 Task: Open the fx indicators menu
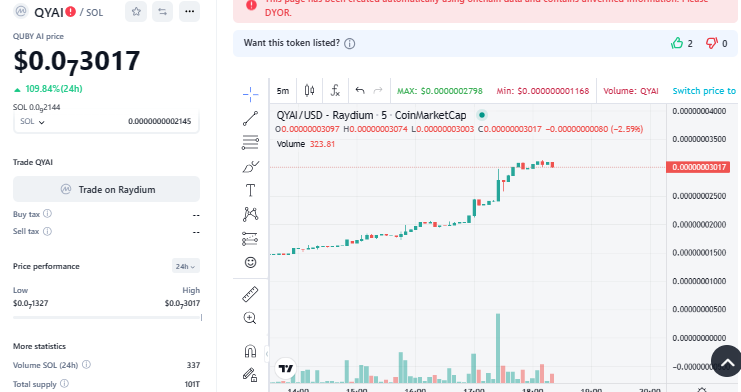(x=335, y=90)
